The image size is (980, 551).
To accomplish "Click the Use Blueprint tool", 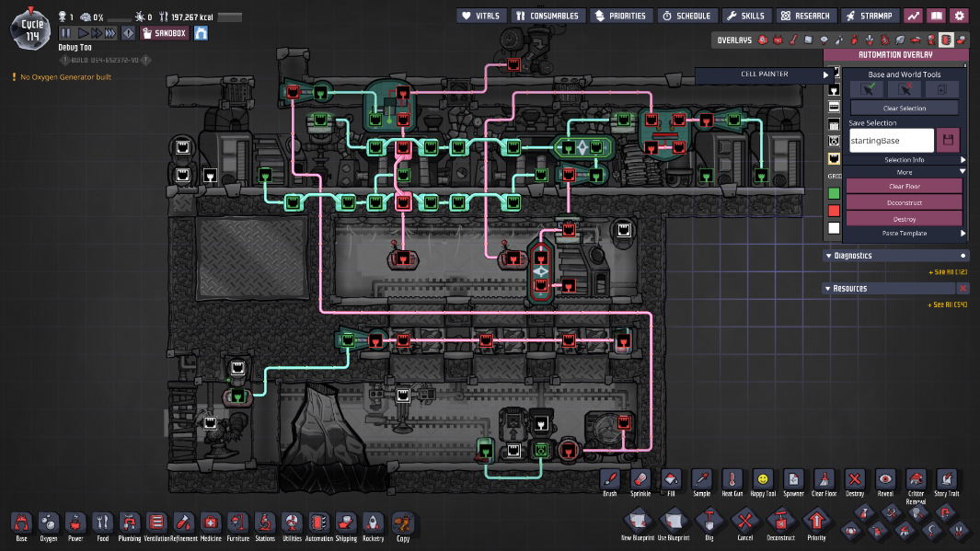I will 674,521.
